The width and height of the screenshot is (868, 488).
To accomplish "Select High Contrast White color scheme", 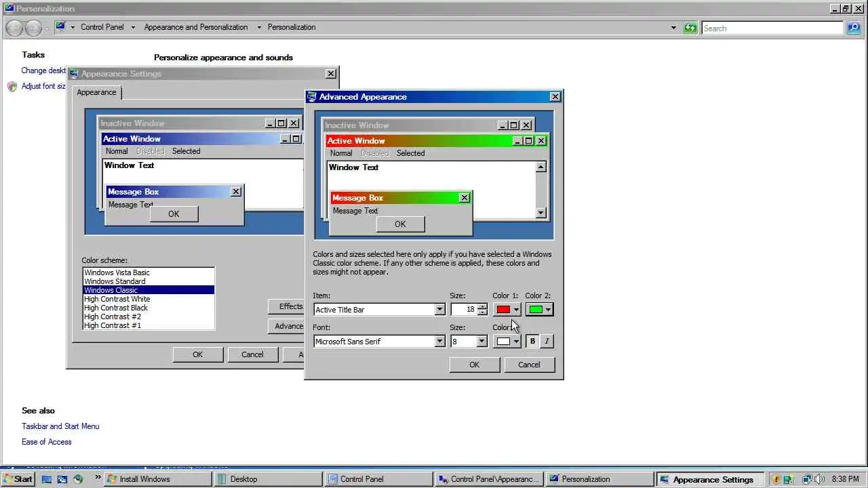I will pyautogui.click(x=149, y=299).
